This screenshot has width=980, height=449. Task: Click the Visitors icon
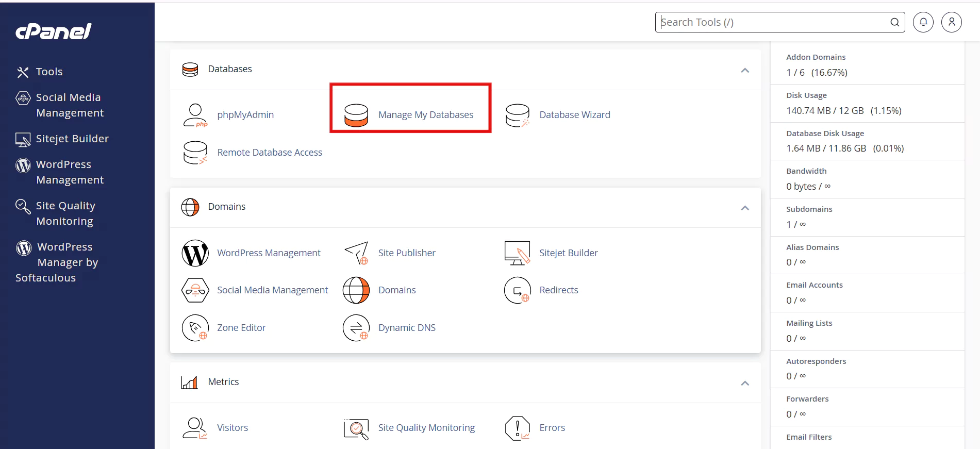pos(195,428)
